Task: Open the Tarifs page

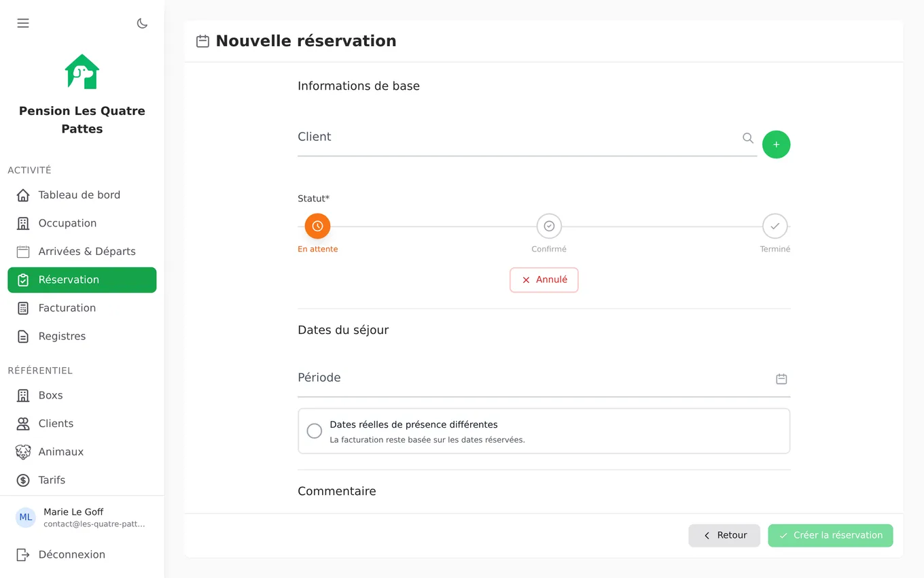Action: [82, 480]
